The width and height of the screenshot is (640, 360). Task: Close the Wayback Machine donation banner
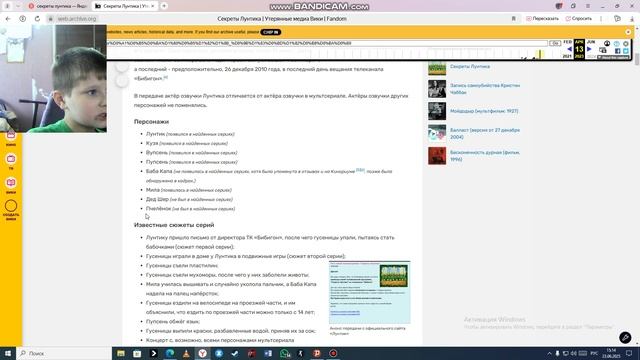(x=628, y=32)
